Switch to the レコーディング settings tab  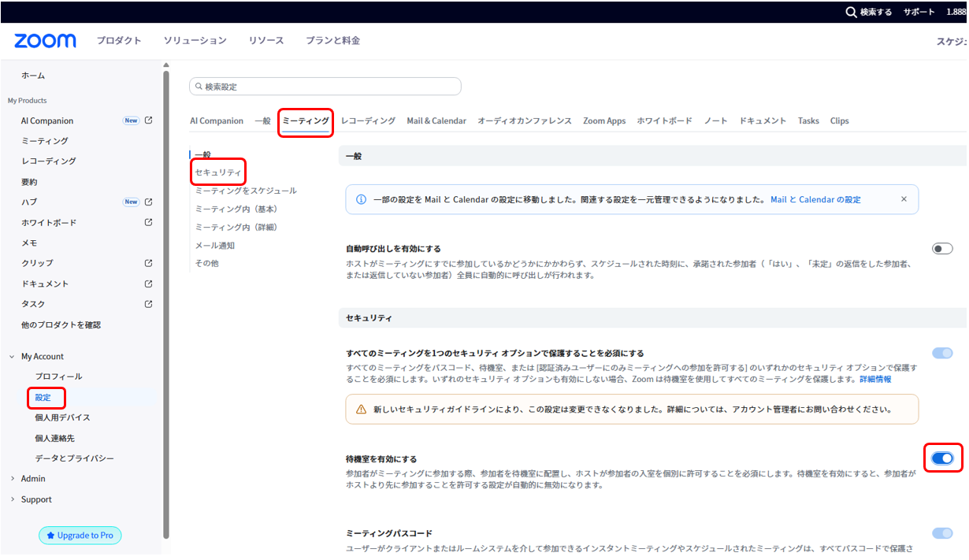[368, 121]
